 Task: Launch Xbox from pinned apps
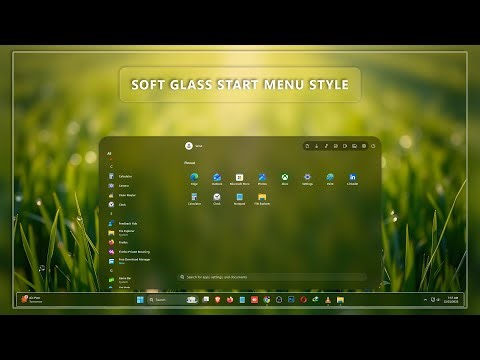(x=285, y=179)
